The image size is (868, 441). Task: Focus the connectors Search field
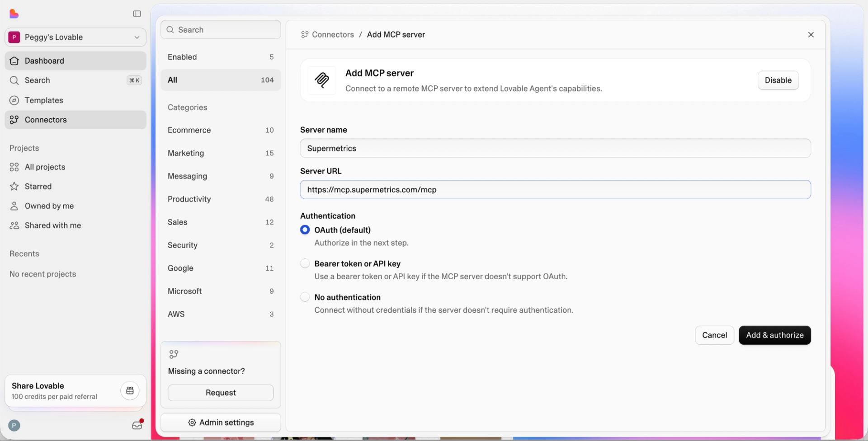[221, 30]
